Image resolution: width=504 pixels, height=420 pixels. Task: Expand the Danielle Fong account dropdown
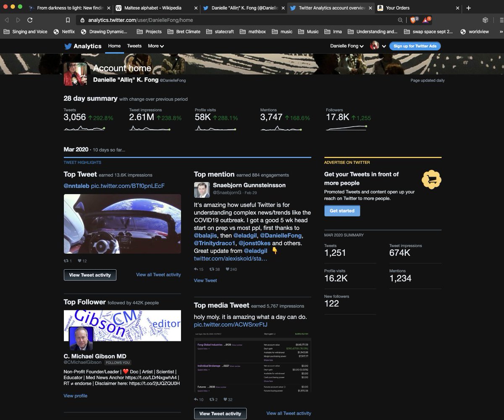(x=347, y=46)
